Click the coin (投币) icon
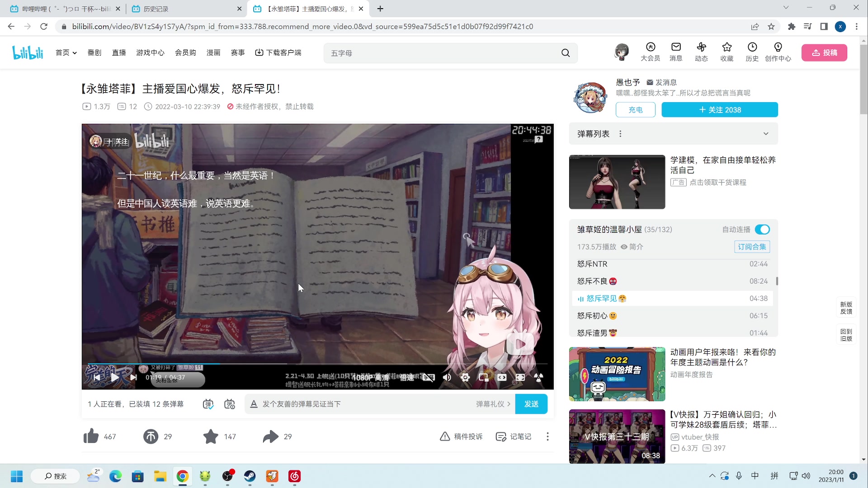Viewport: 868px width, 488px height. 151,436
